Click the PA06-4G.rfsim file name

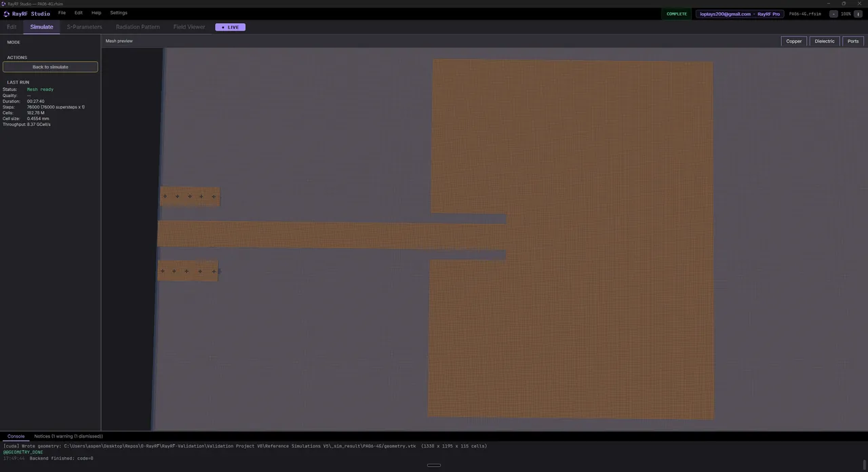805,14
